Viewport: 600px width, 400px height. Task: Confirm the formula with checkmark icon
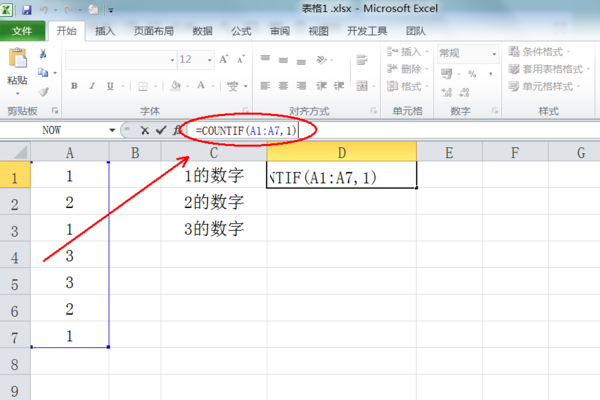[x=160, y=130]
